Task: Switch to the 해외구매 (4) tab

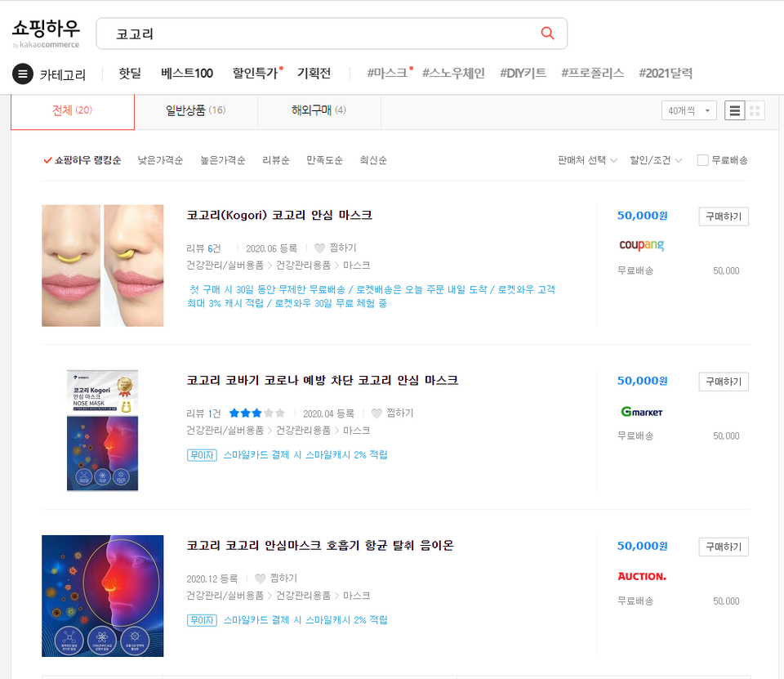Action: point(319,110)
